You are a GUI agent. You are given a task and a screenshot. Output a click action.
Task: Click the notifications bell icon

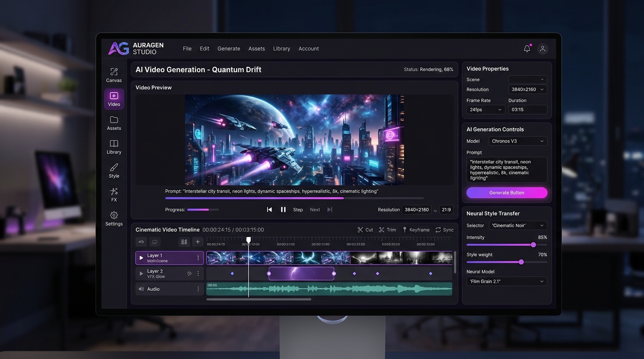click(x=527, y=49)
